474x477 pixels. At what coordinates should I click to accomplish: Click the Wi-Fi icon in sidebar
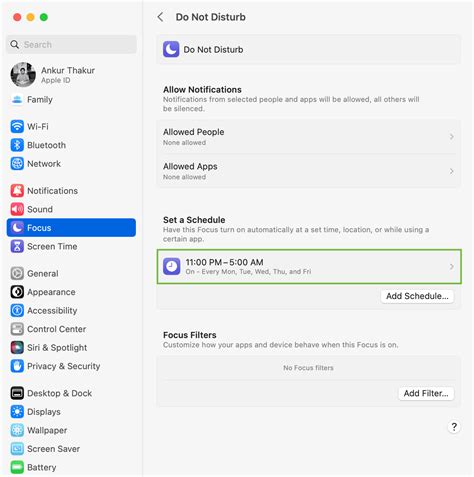point(17,126)
